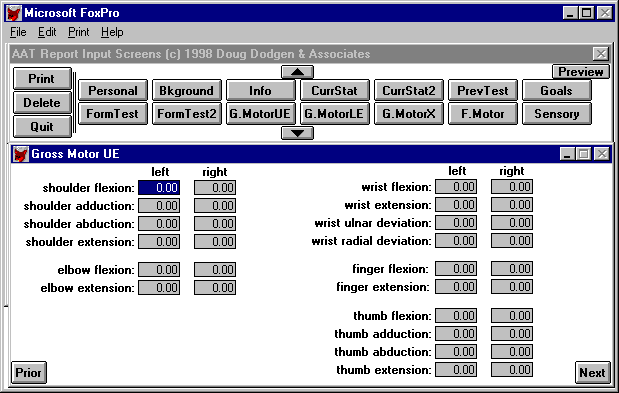Click the fox icon in Gross Motor UE title bar
This screenshot has width=619, height=393.
coord(21,154)
